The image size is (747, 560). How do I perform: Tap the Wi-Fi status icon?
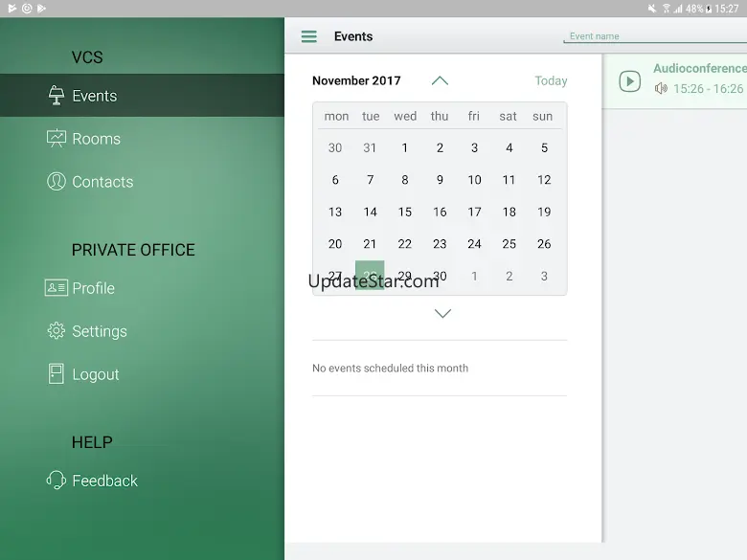click(x=667, y=9)
